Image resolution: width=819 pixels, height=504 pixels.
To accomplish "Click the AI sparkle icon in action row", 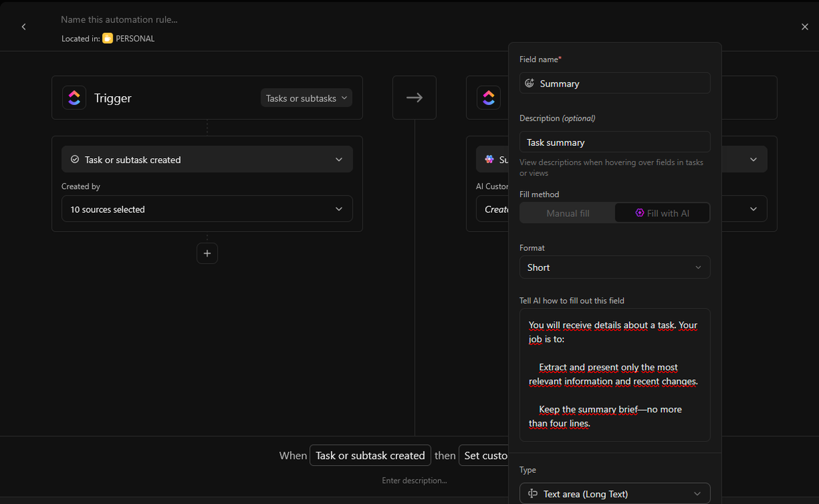I will (489, 159).
